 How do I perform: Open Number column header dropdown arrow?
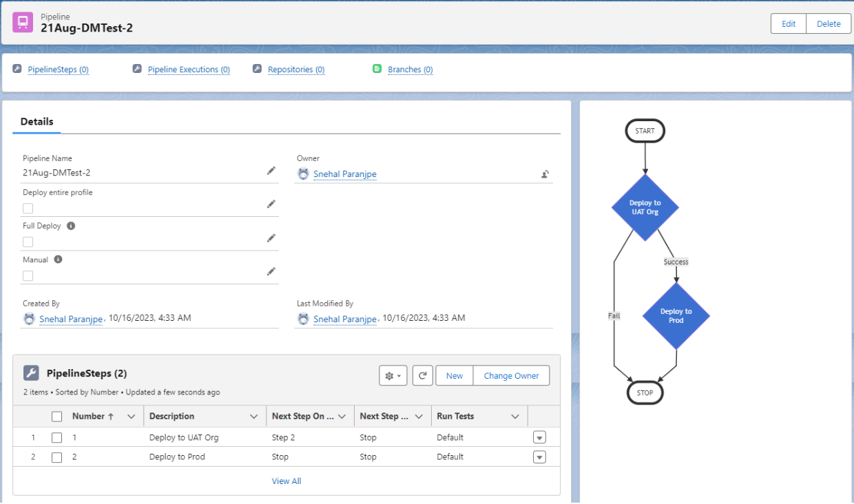(x=131, y=417)
